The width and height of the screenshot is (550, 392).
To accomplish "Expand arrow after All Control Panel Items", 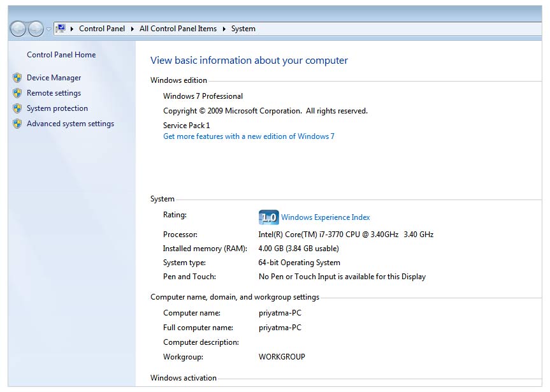I will click(x=224, y=29).
